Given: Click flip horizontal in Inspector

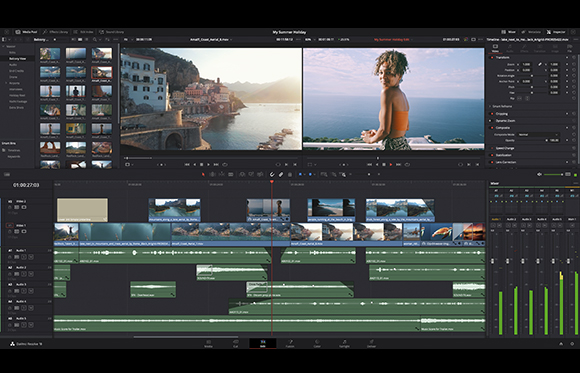Looking at the screenshot, I should coord(519,98).
